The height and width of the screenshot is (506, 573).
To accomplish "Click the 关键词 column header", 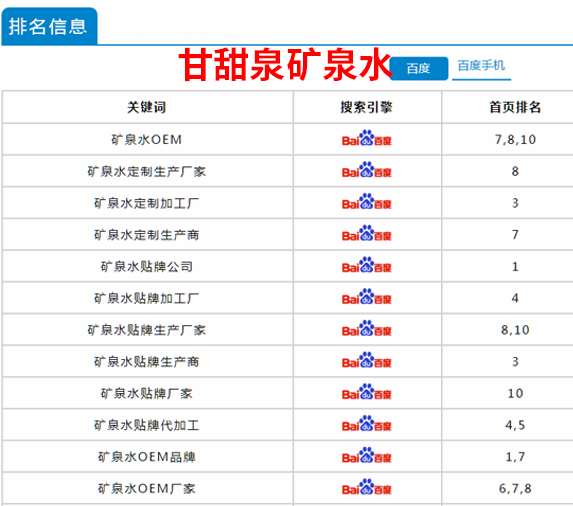I will tap(147, 107).
